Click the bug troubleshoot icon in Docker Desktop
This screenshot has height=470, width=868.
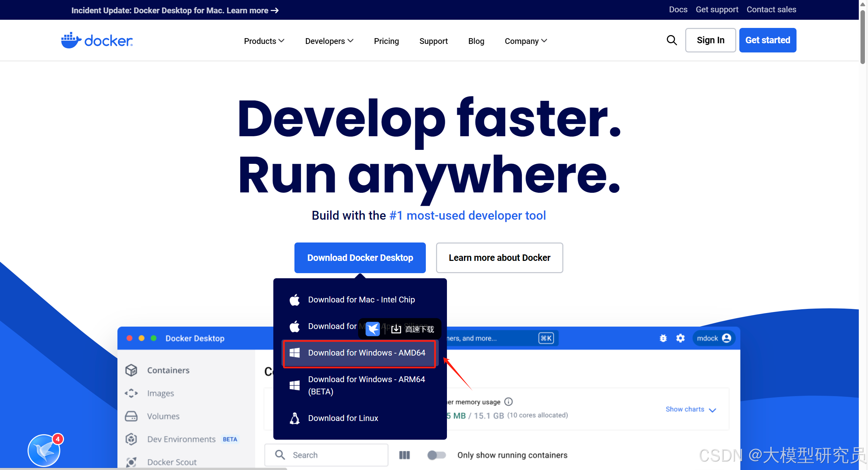pos(663,338)
